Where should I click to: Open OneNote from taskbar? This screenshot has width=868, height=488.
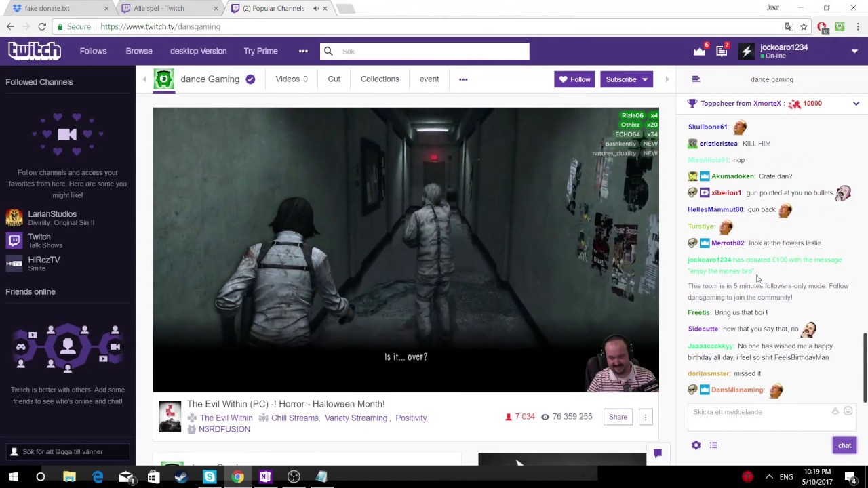(x=265, y=476)
